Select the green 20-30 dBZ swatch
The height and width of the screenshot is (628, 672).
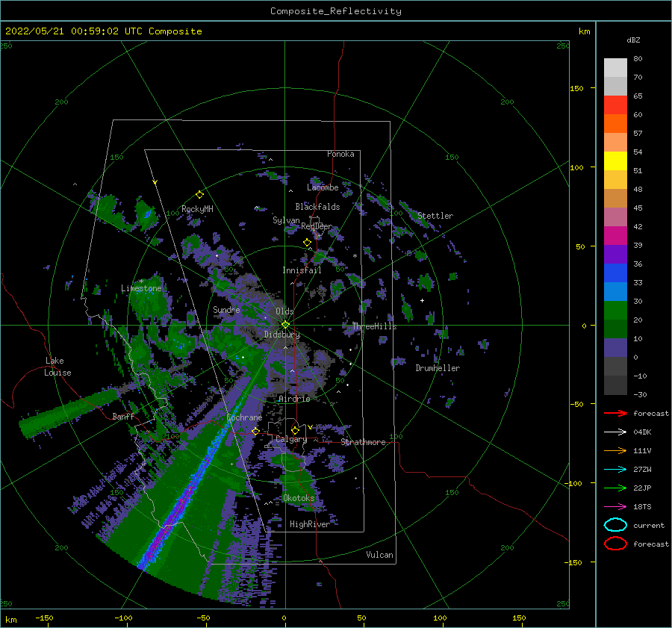coord(615,311)
